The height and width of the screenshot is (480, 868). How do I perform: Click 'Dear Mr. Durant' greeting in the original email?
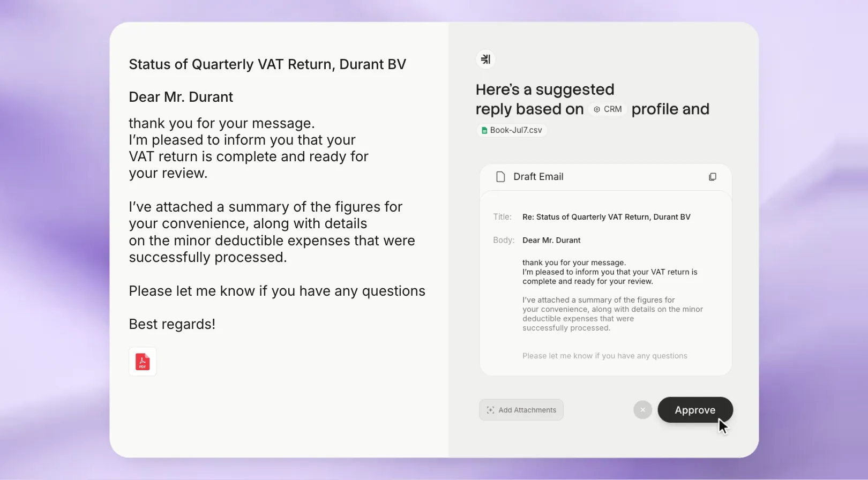[181, 97]
